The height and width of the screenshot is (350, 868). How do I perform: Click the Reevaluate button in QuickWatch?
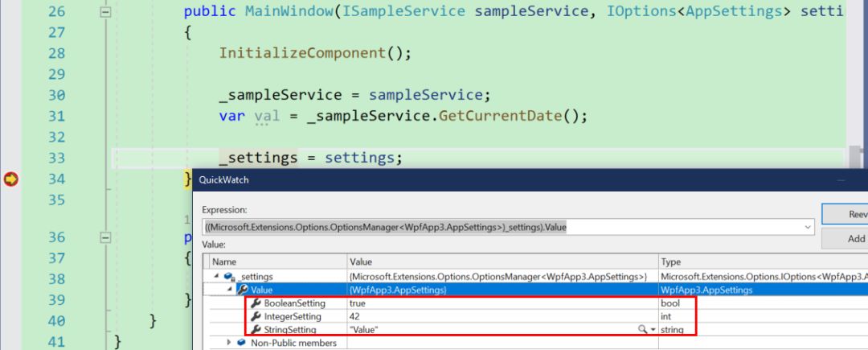pos(845,214)
